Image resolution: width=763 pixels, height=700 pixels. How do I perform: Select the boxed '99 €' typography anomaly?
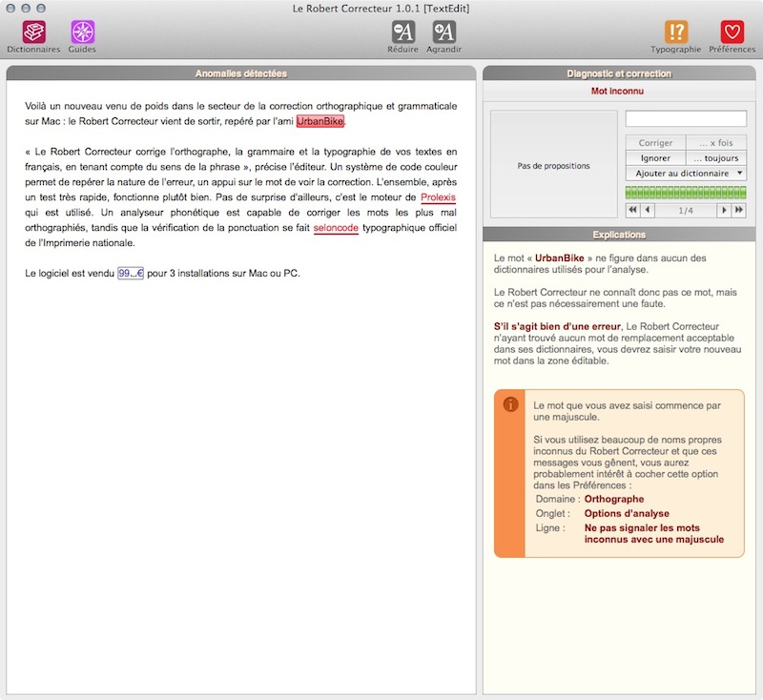(131, 274)
